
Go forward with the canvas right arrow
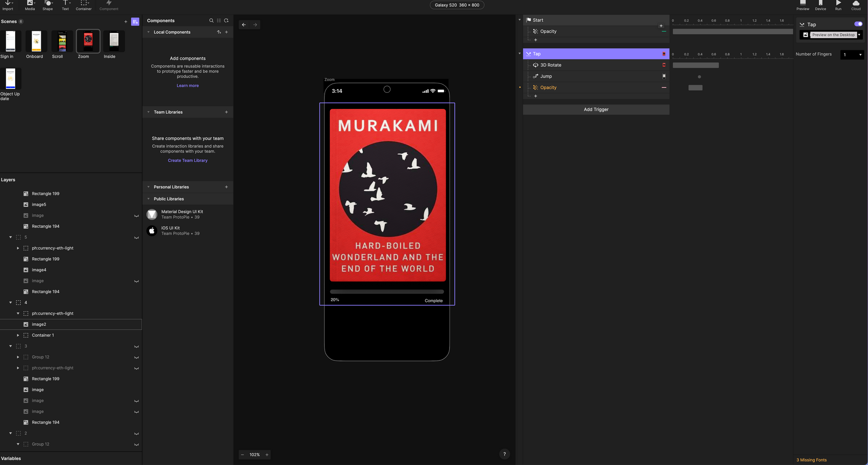(255, 25)
